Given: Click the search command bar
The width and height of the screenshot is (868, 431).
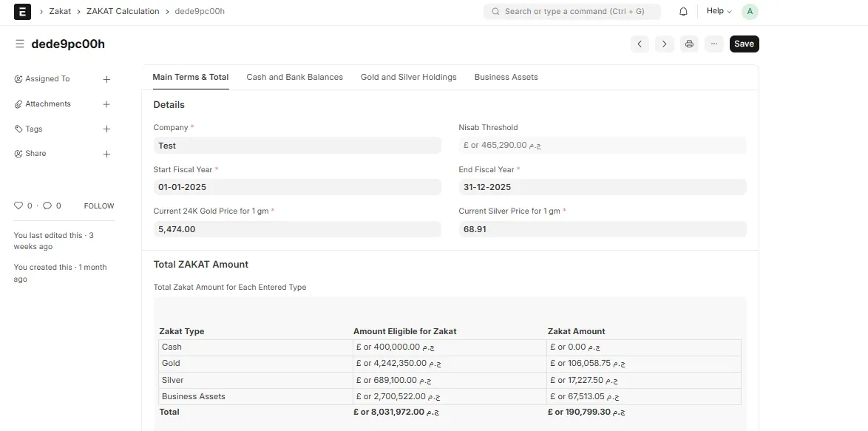Looking at the screenshot, I should 572,11.
